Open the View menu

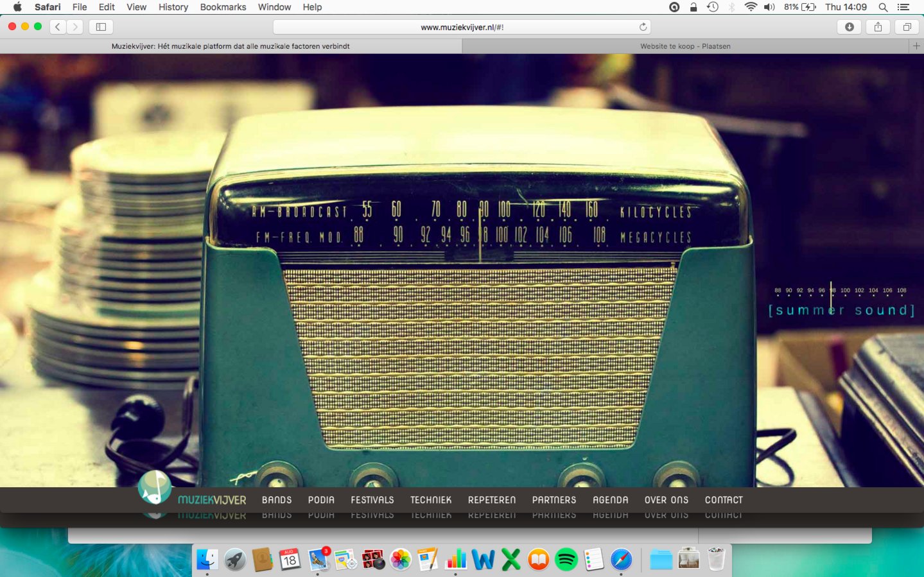136,7
